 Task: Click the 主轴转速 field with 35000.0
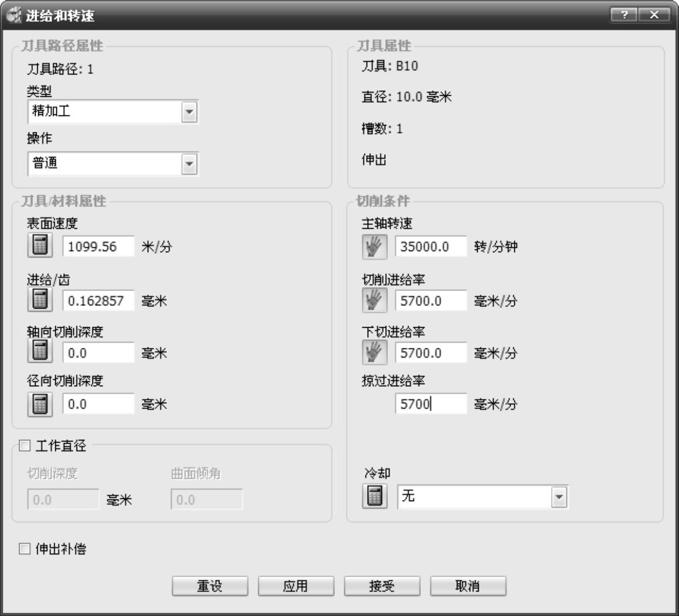(431, 246)
